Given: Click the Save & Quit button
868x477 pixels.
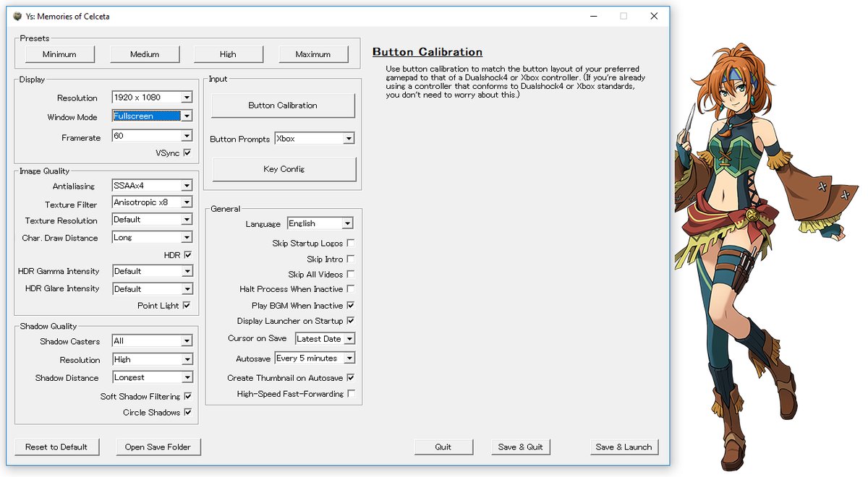Looking at the screenshot, I should (521, 447).
